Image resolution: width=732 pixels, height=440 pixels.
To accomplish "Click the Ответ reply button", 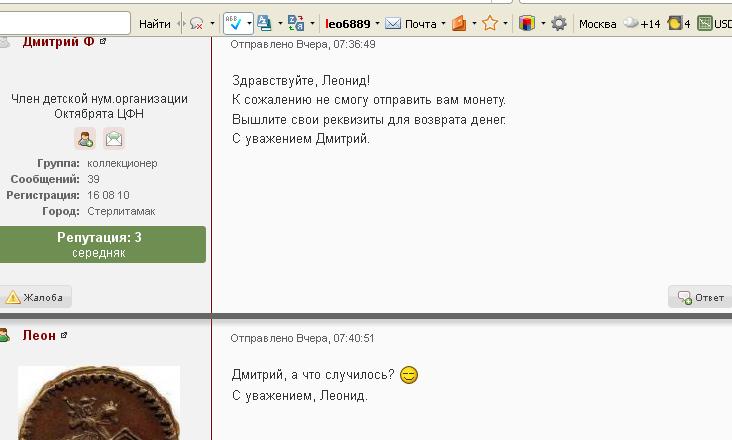I will 700,297.
